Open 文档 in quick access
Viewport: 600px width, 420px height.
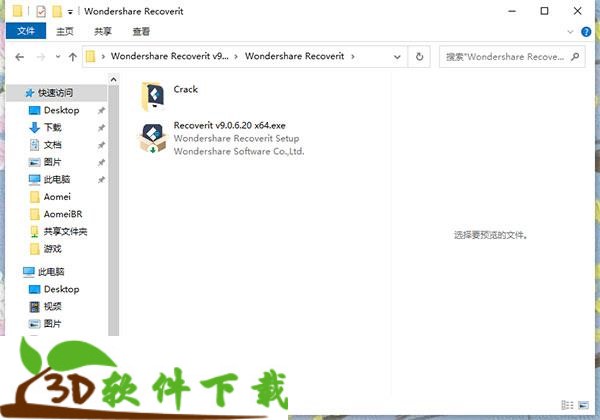[x=52, y=145]
